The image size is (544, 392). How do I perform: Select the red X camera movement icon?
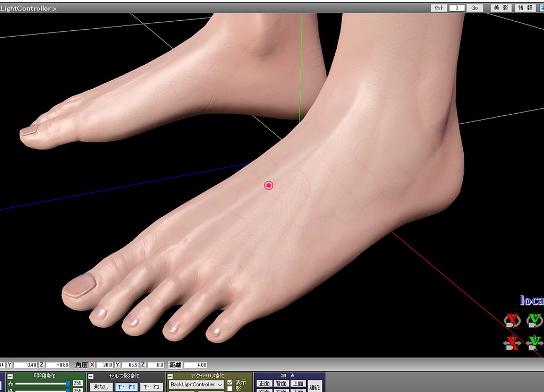click(x=512, y=344)
